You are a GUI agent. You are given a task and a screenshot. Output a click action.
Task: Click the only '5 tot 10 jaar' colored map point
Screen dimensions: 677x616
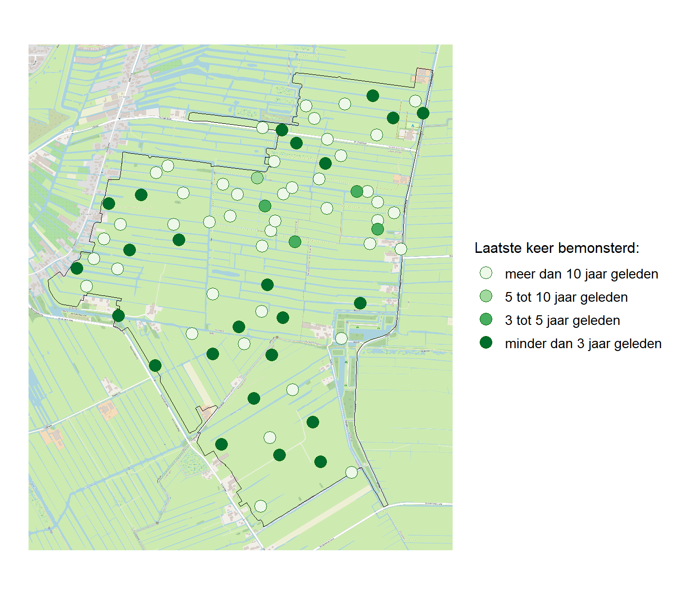257,178
